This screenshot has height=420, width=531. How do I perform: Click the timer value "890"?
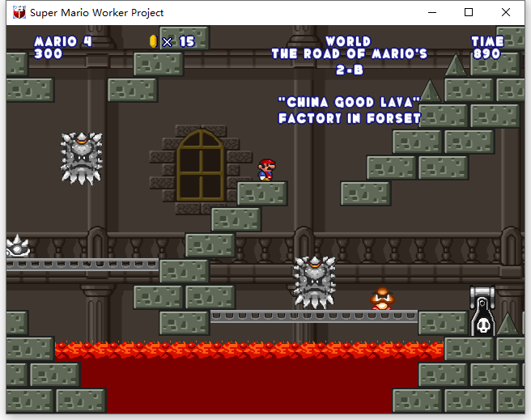click(x=486, y=53)
